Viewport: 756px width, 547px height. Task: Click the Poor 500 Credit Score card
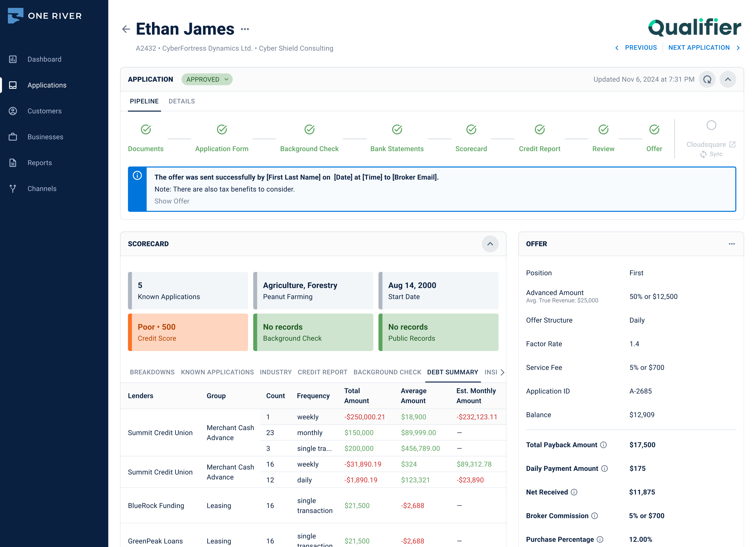pos(188,332)
